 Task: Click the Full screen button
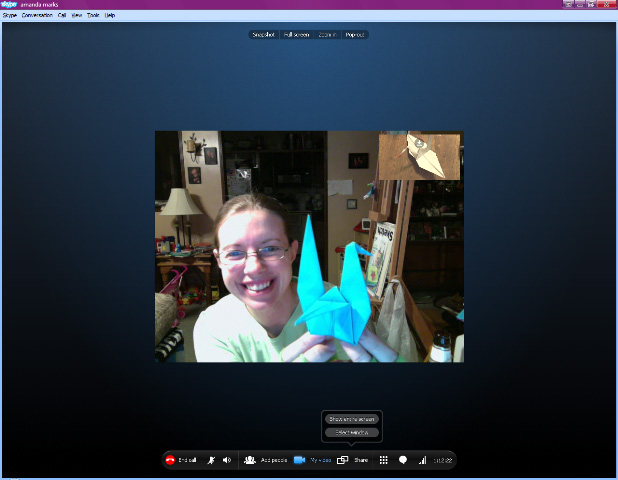(x=296, y=35)
